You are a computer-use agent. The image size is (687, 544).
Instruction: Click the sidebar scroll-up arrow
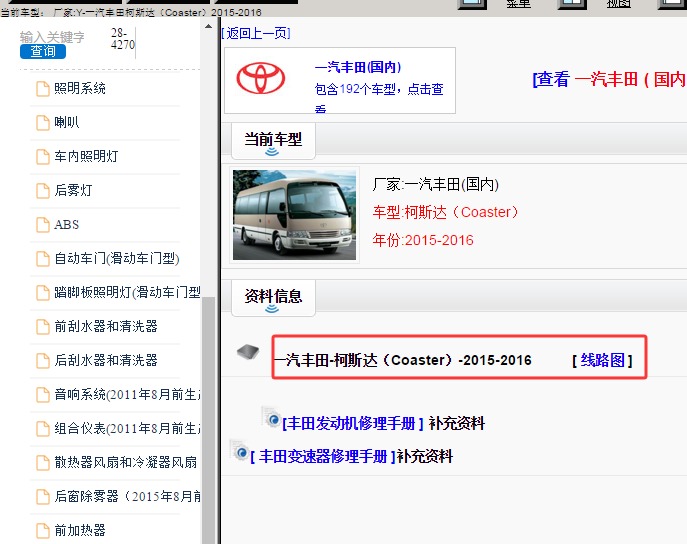(209, 27)
